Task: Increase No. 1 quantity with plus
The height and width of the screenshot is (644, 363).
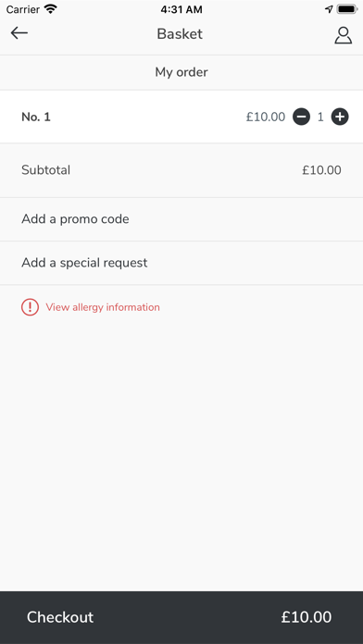Action: (x=340, y=118)
